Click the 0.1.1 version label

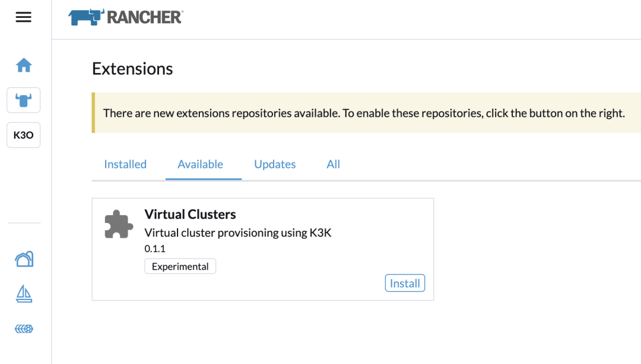point(155,248)
